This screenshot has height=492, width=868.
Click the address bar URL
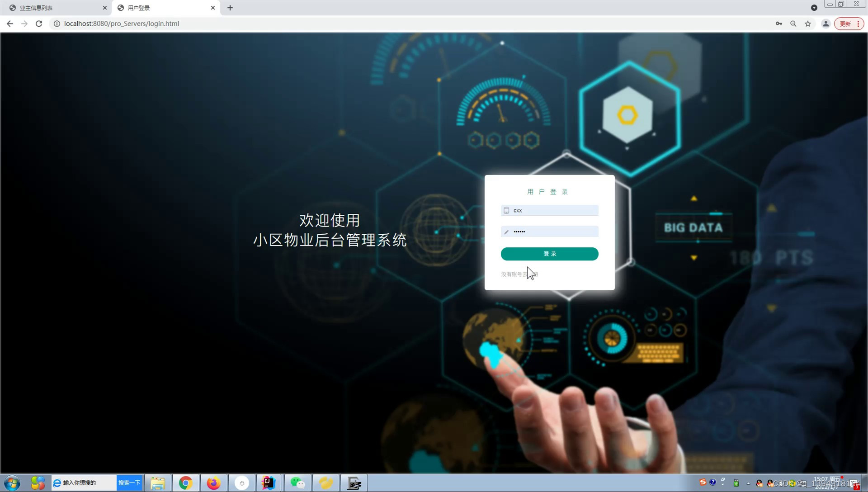[122, 24]
